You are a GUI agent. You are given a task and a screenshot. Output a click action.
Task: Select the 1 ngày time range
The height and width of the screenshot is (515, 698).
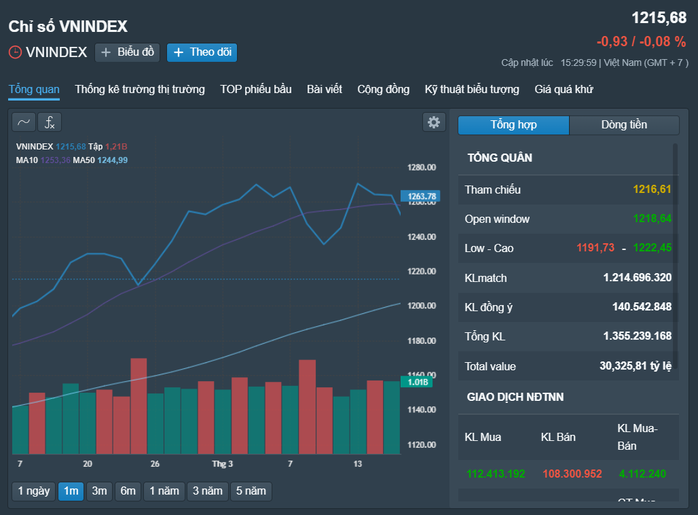[34, 491]
